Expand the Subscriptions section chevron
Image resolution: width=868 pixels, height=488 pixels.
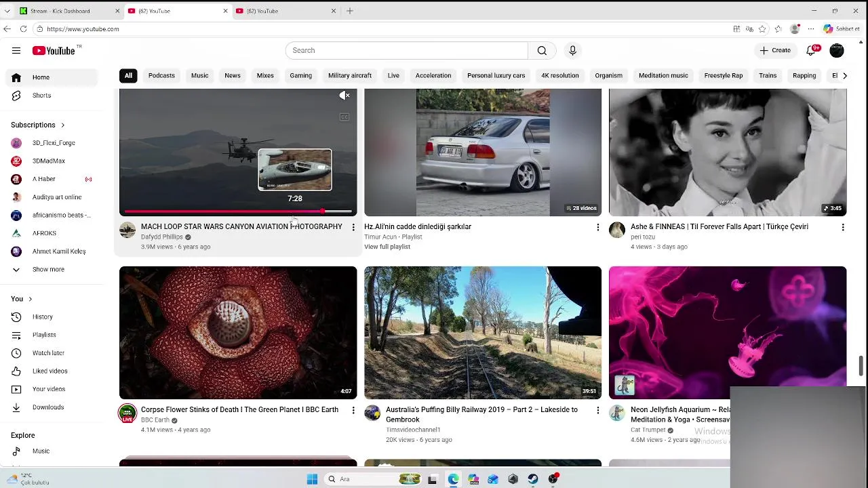pyautogui.click(x=62, y=125)
